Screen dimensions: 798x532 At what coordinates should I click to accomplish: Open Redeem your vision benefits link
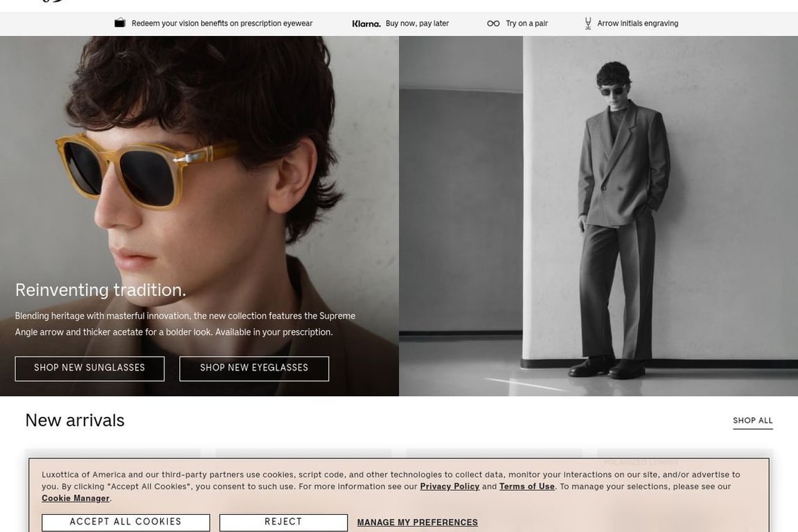pyautogui.click(x=222, y=24)
